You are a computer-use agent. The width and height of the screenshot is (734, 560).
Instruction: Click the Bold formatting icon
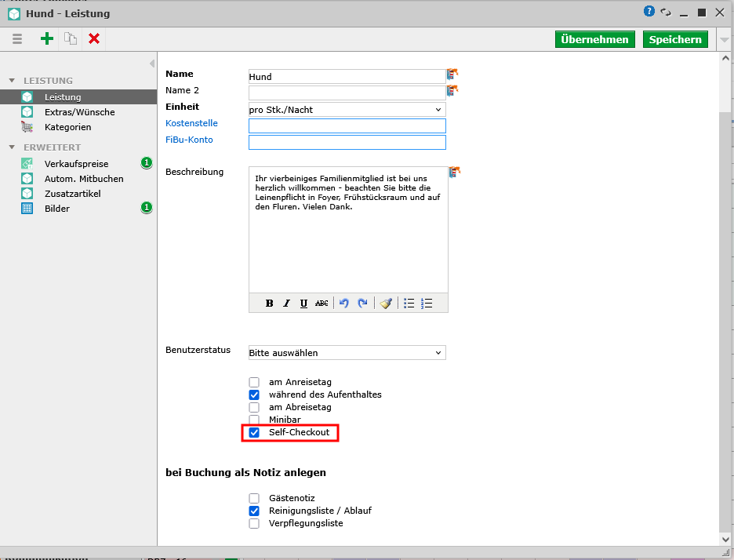[x=269, y=304]
